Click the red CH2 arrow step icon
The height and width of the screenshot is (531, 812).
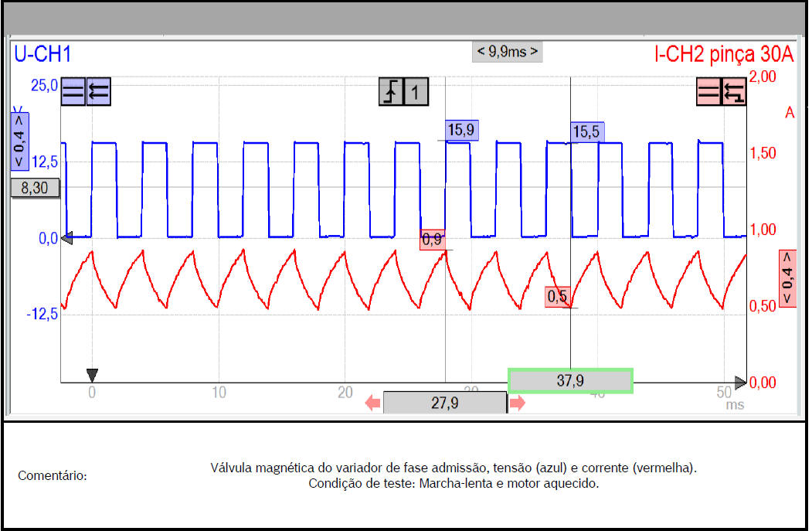coord(733,92)
